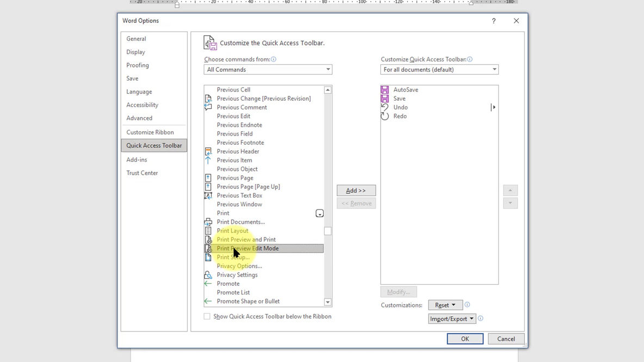Click the Print Documents printer icon
The height and width of the screenshot is (362, 644).
[x=208, y=222]
